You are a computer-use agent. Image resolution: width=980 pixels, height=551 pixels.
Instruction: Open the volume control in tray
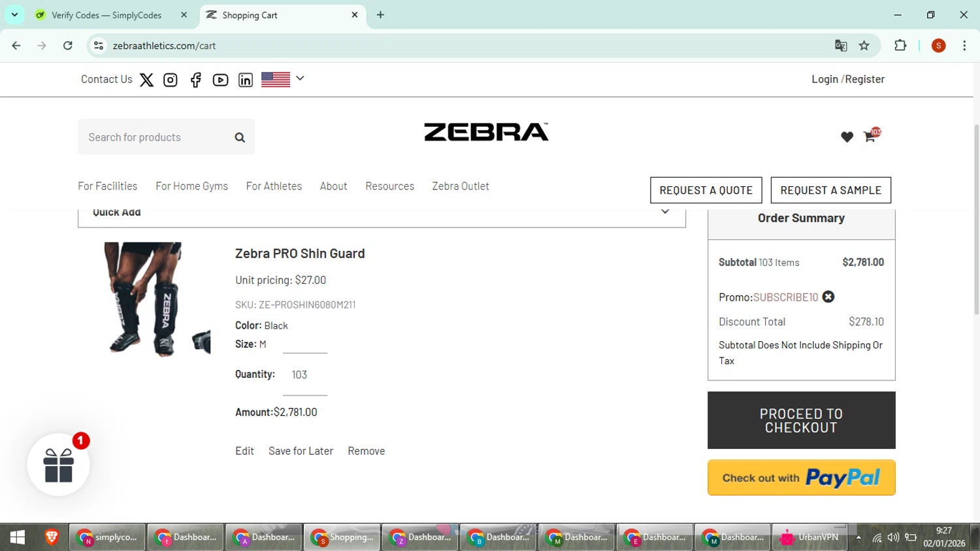pyautogui.click(x=893, y=537)
